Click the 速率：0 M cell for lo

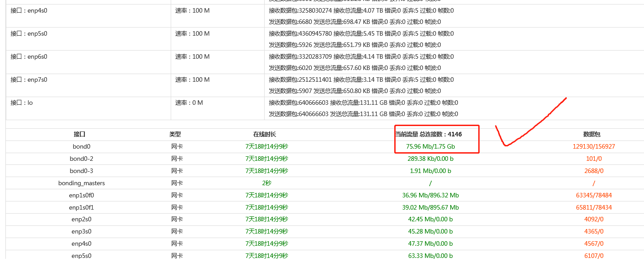[x=189, y=103]
